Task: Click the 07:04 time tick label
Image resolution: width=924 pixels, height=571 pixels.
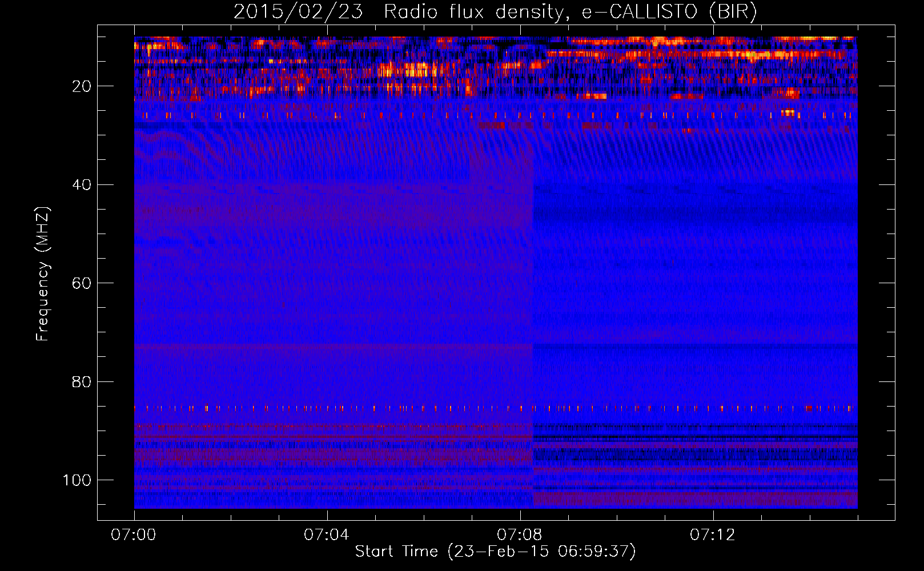Action: click(x=327, y=534)
